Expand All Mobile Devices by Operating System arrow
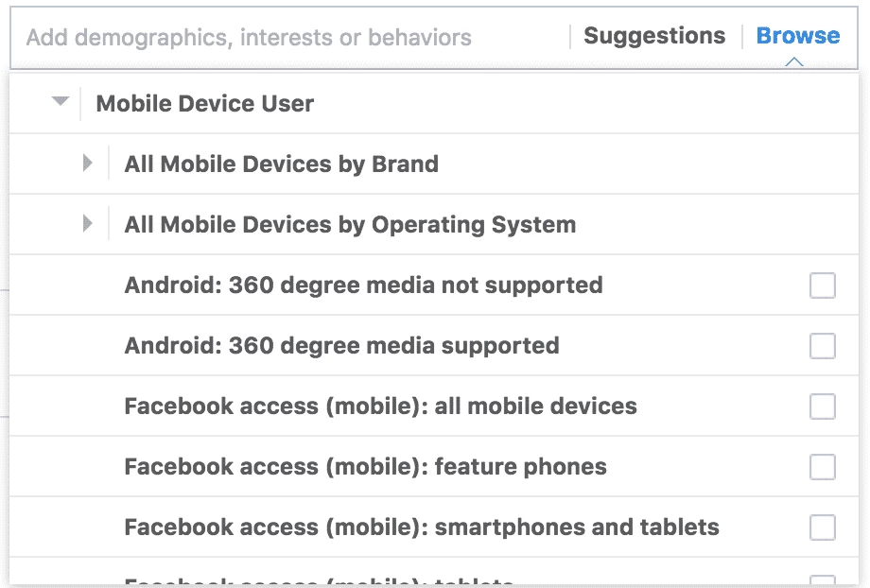The width and height of the screenshot is (870, 588). pyautogui.click(x=87, y=223)
